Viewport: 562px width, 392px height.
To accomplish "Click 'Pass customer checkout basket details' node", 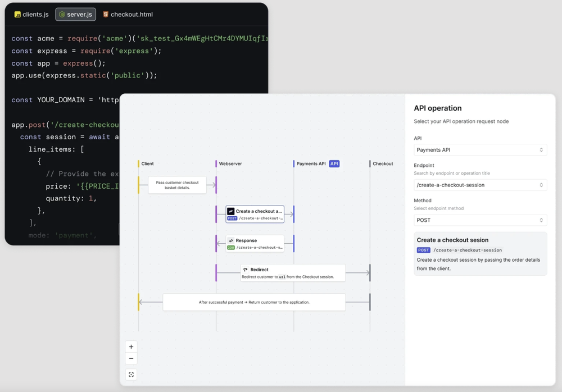I will point(178,185).
